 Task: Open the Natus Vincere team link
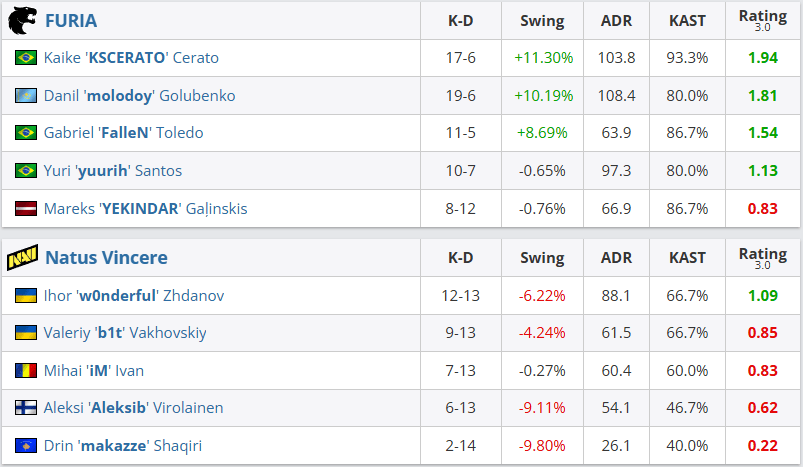pos(106,258)
